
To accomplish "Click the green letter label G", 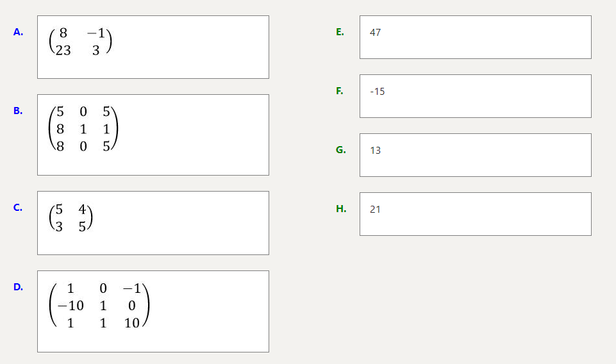I will [340, 150].
